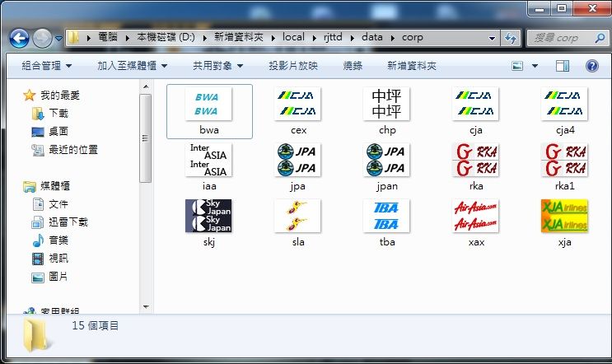Select the cex folder thumbnail
612x364 pixels.
[x=298, y=104]
